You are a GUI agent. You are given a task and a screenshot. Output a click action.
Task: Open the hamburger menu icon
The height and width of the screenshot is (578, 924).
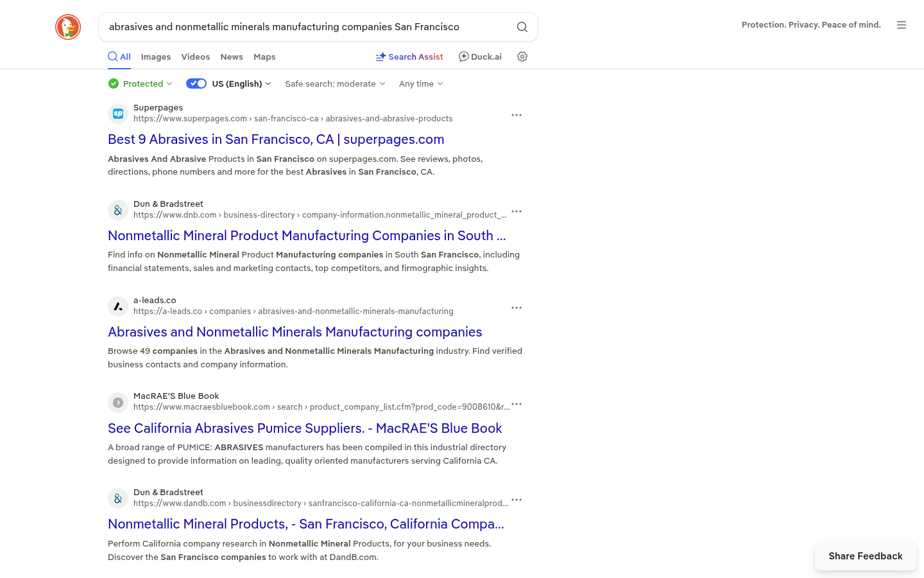pyautogui.click(x=902, y=25)
